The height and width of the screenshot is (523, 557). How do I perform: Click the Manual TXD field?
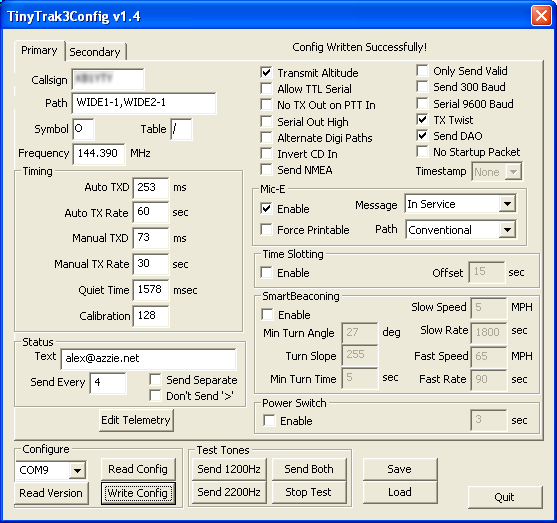click(151, 238)
